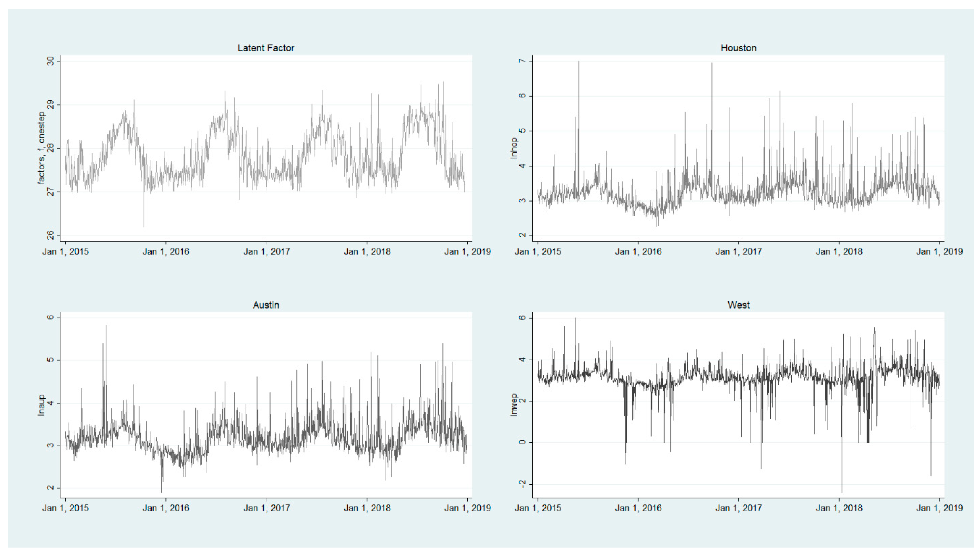The width and height of the screenshot is (980, 555).
Task: Click the 'lnaup' y-axis label
Action: pyautogui.click(x=41, y=405)
